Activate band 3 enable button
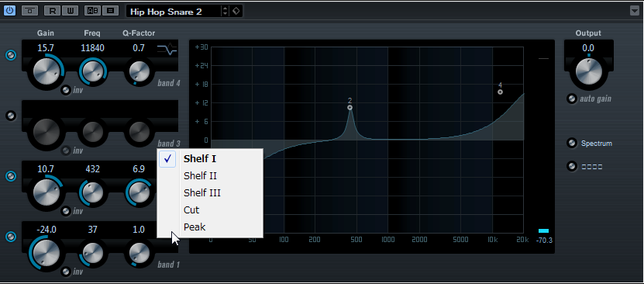Viewport: 644px width, 284px height. click(11, 116)
